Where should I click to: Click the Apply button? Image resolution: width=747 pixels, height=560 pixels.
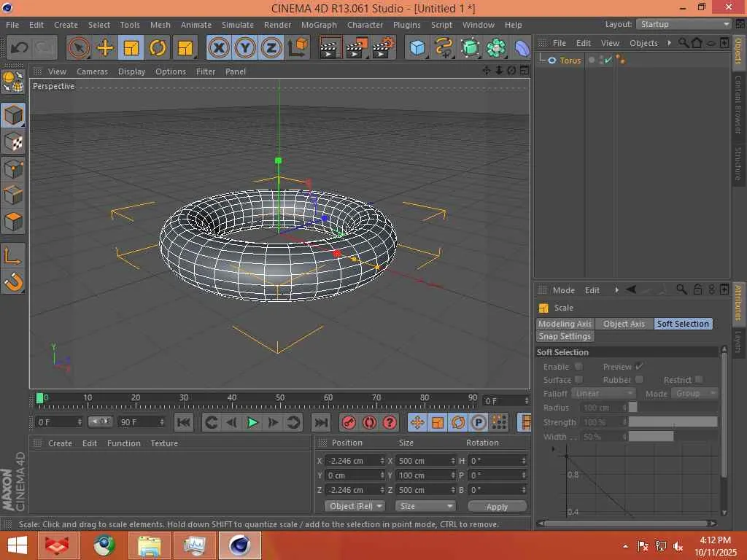point(497,506)
